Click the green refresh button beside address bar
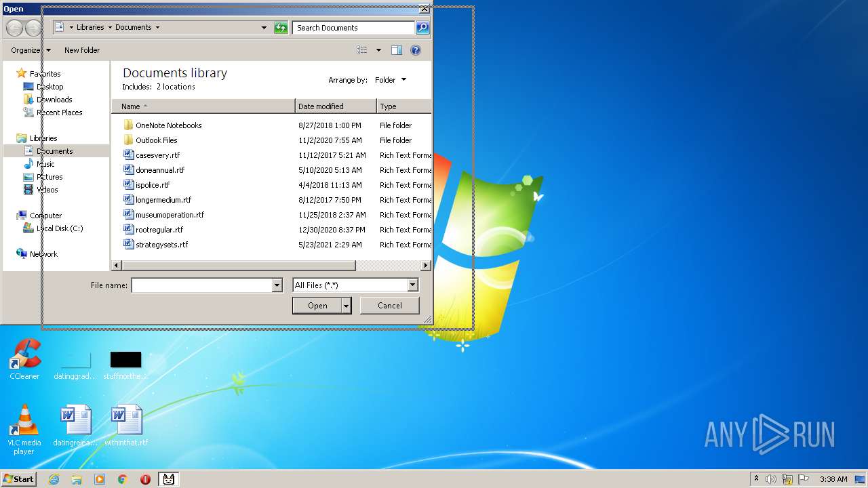Viewport: 868px width, 488px height. (x=281, y=28)
